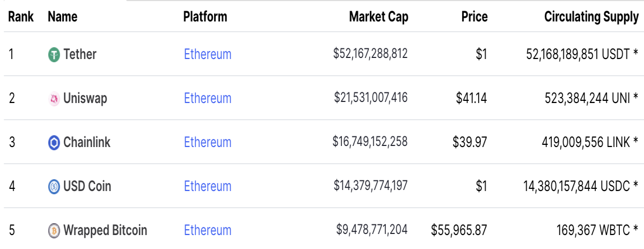Screen dimensions: 644x249
Task: Open the Tether token name
Action: pos(80,54)
